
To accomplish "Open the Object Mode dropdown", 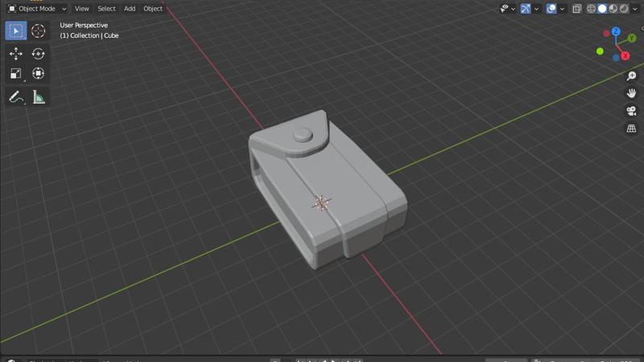I will 37,8.
